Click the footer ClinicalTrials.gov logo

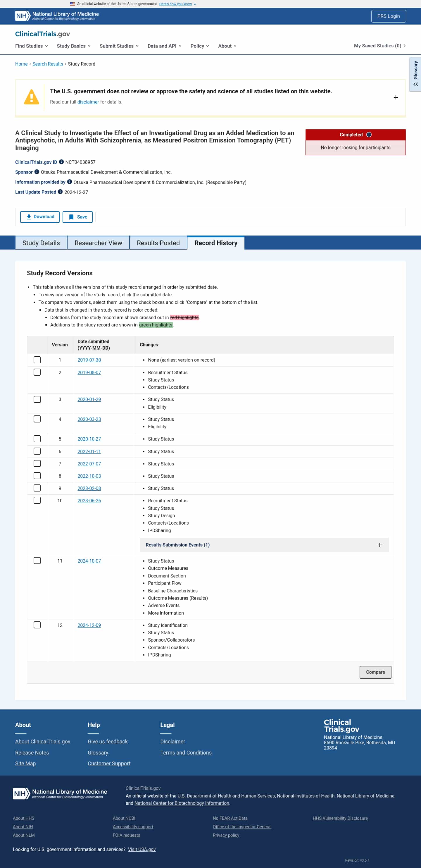[341, 726]
